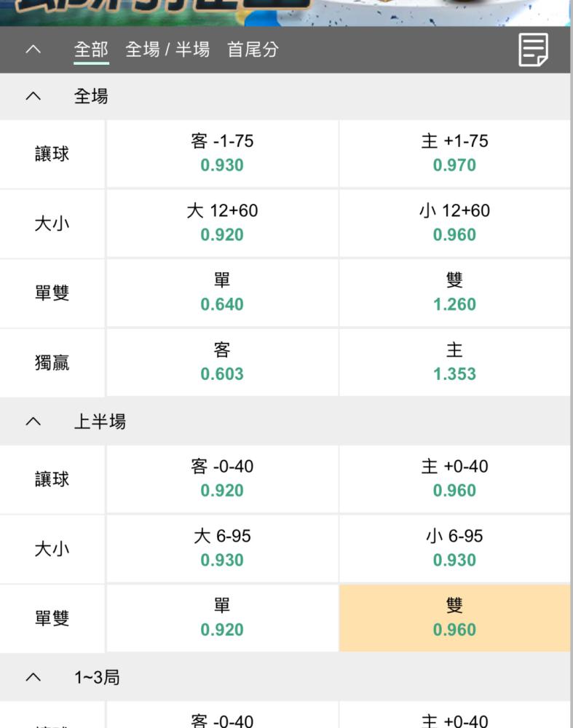Image resolution: width=573 pixels, height=728 pixels.
Task: Collapse the tab bar with top chevron
Action: 33,50
